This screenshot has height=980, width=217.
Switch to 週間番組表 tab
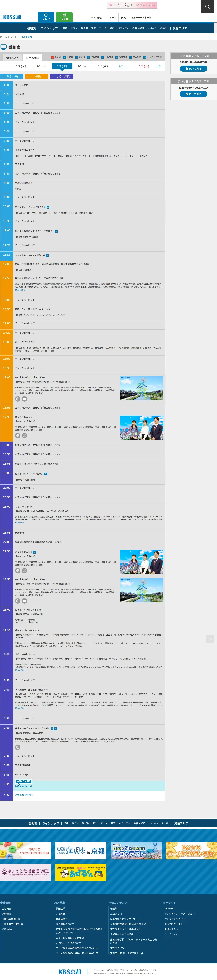12,58
